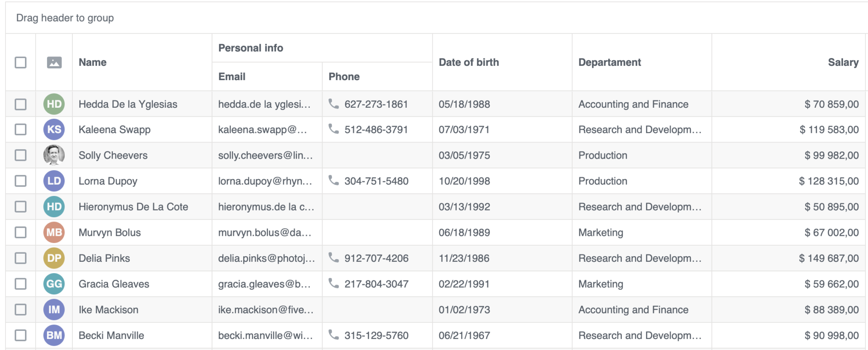Viewport: 868px width, 350px height.
Task: Click Research and Developm… in Delia Pinks row
Action: click(x=640, y=258)
